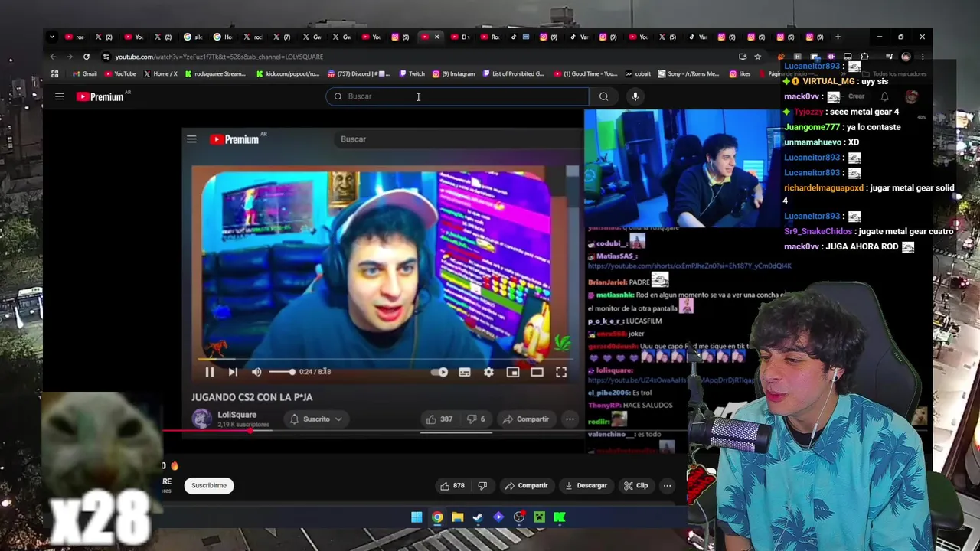This screenshot has width=980, height=551.
Task: Open more actions beside the Clip button
Action: tap(667, 486)
